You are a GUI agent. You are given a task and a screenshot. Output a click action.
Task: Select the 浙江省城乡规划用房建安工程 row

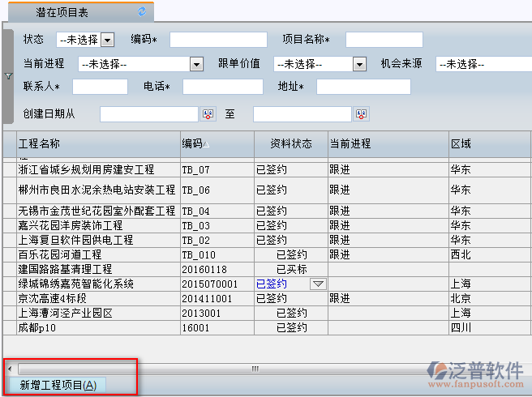97,170
